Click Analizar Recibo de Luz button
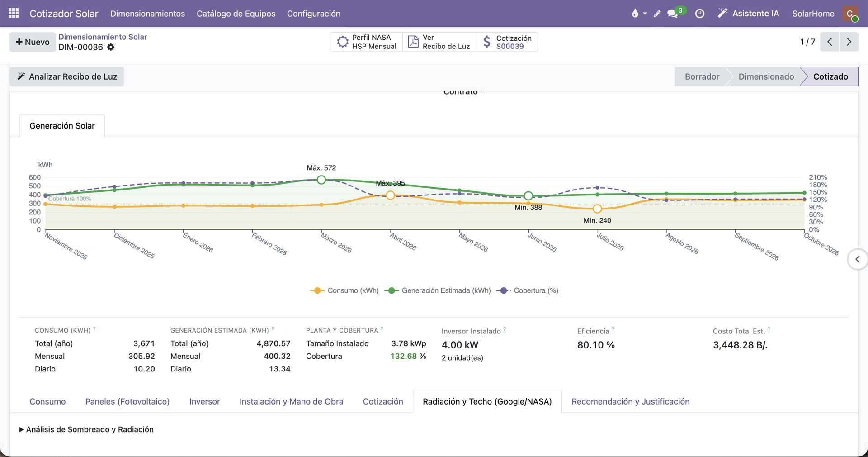This screenshot has height=457, width=868. point(67,76)
